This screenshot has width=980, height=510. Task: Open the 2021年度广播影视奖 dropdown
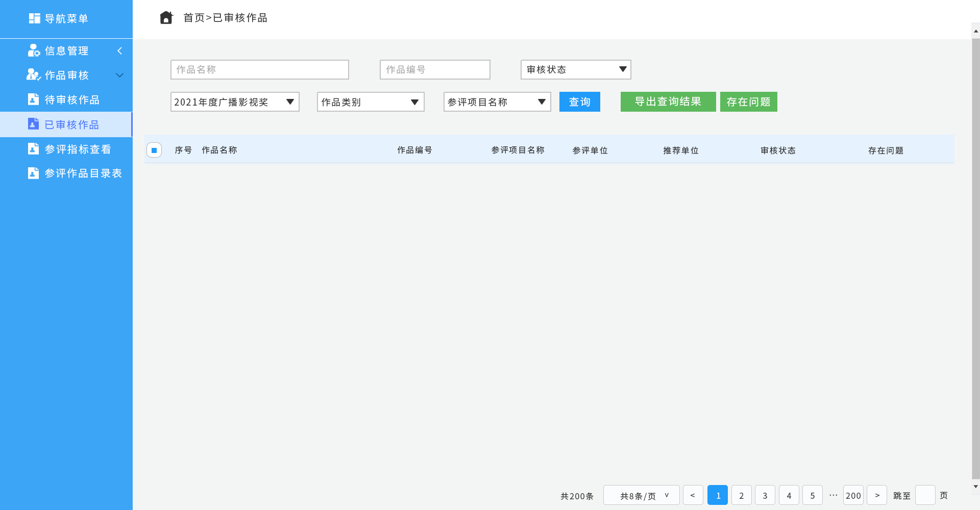tap(234, 102)
